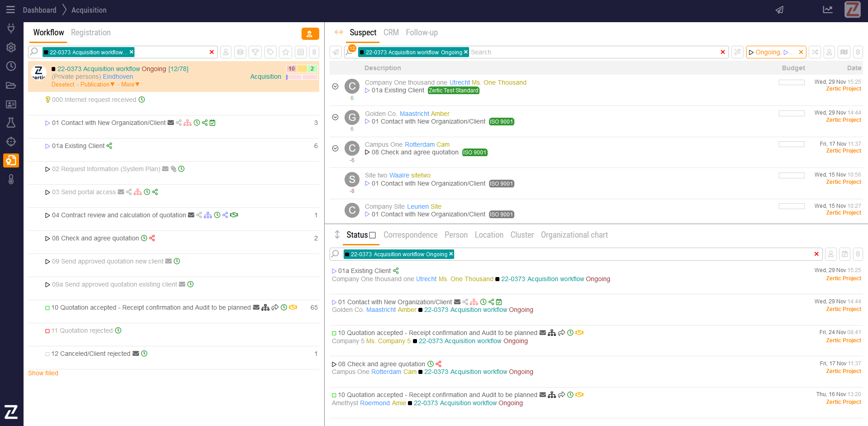Open the More dropdown in the workflow header
Viewport: 868px width, 426px height.
(x=130, y=85)
